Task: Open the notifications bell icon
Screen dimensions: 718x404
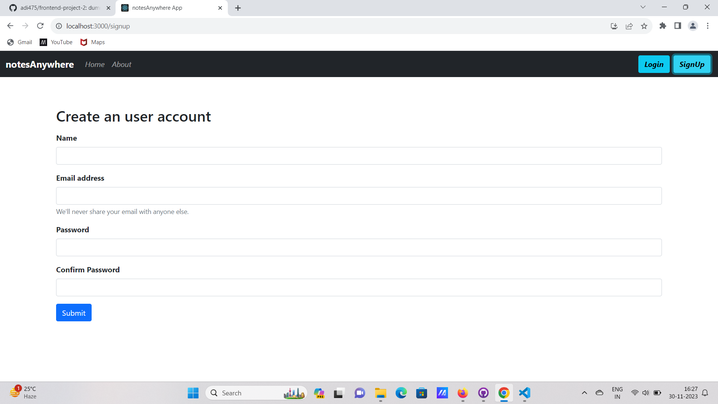Action: click(705, 393)
